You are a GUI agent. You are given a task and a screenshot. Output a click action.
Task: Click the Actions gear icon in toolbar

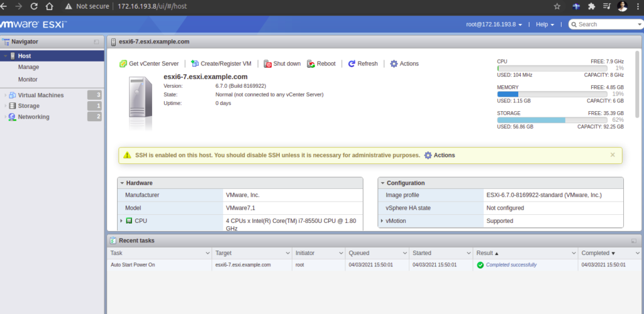pyautogui.click(x=394, y=64)
